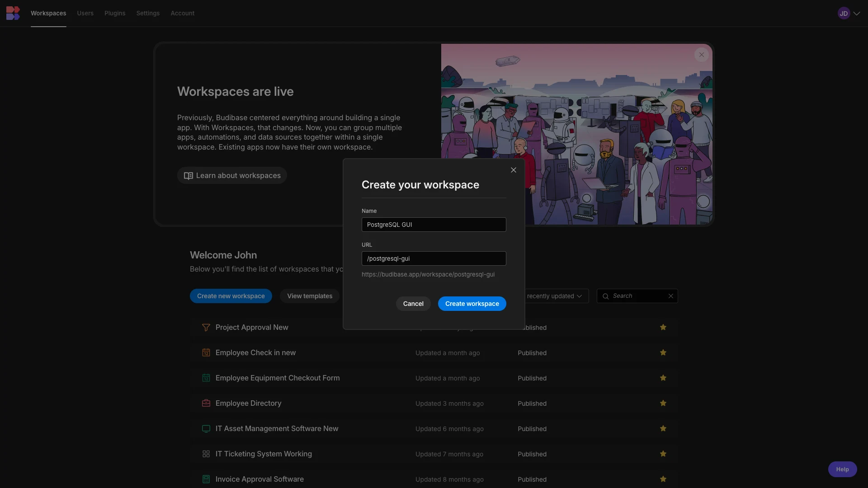Open the recently updated sort dropdown
The width and height of the screenshot is (868, 488).
tap(556, 296)
